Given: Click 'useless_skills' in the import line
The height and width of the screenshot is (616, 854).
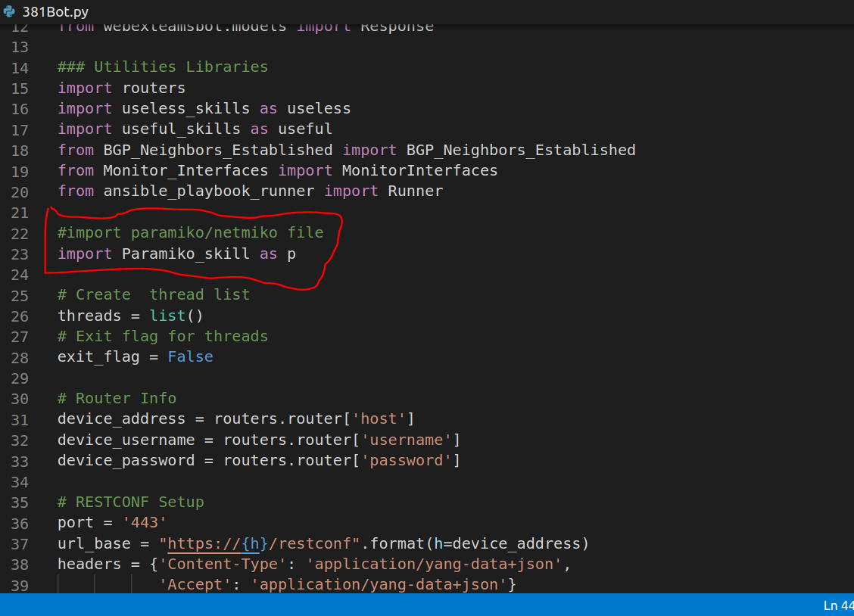Looking at the screenshot, I should 185,108.
